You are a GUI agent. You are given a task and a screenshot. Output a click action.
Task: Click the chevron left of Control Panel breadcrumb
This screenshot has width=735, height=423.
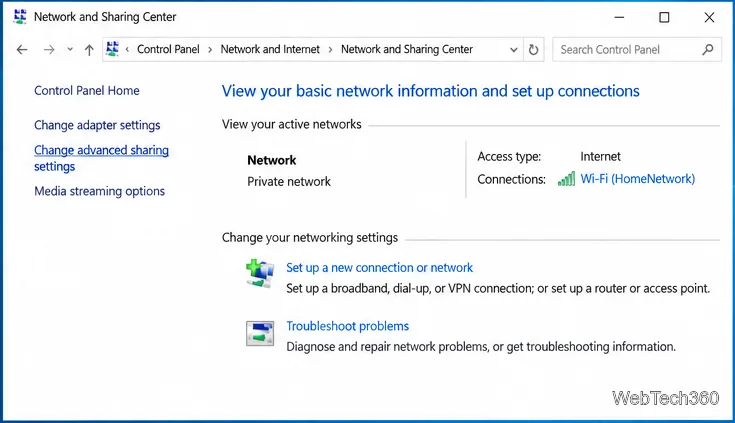point(127,50)
